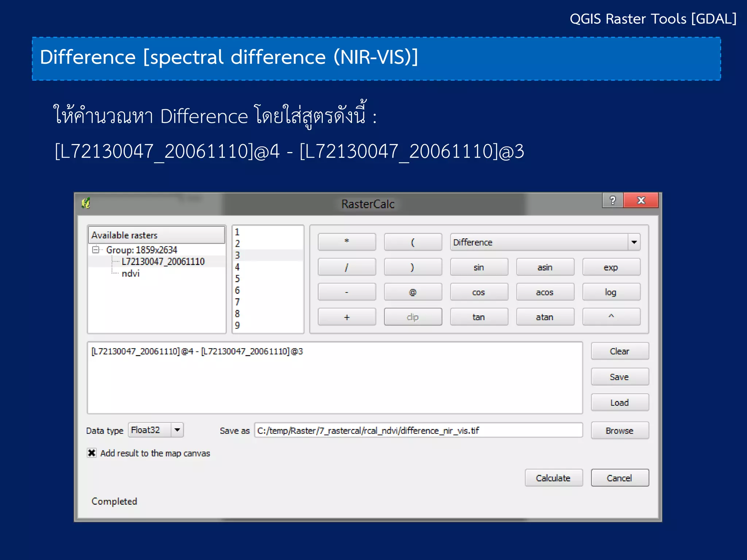This screenshot has width=747, height=560.
Task: Insert the cos function
Action: pyautogui.click(x=479, y=292)
